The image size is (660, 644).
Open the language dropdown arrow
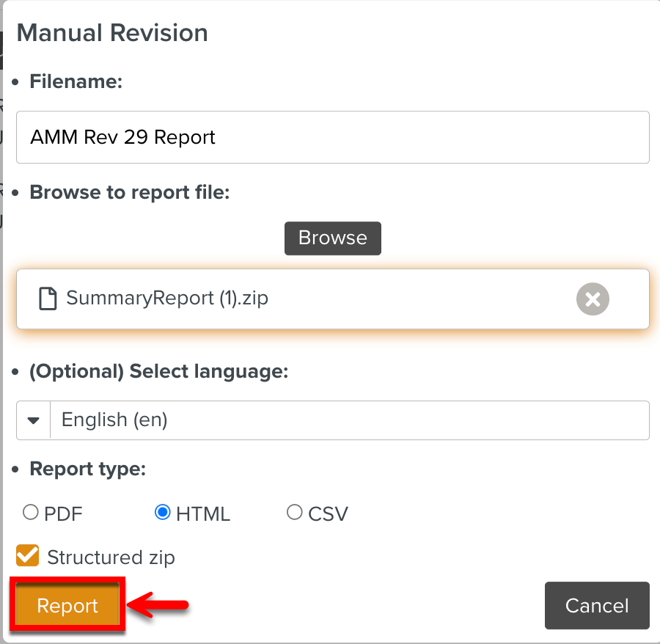pos(33,420)
